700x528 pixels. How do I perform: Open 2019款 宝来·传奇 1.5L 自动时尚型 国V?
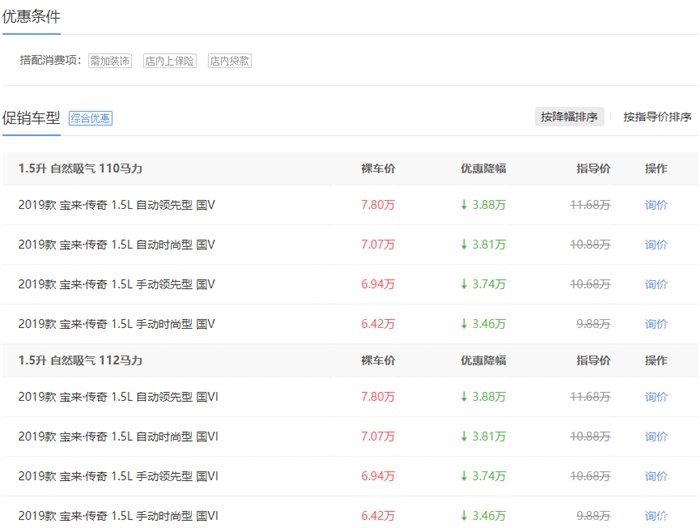point(117,245)
